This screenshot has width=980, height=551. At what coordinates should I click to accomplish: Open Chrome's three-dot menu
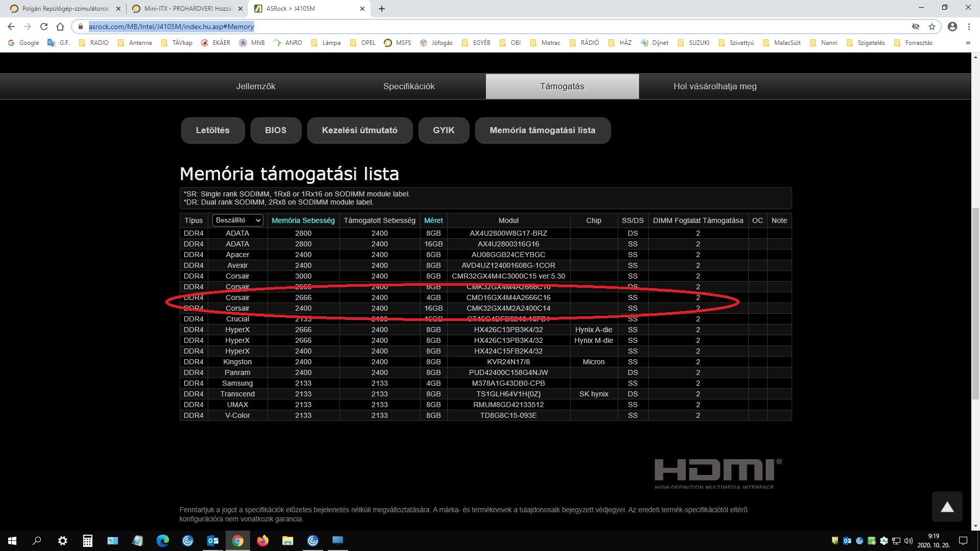[x=969, y=27]
